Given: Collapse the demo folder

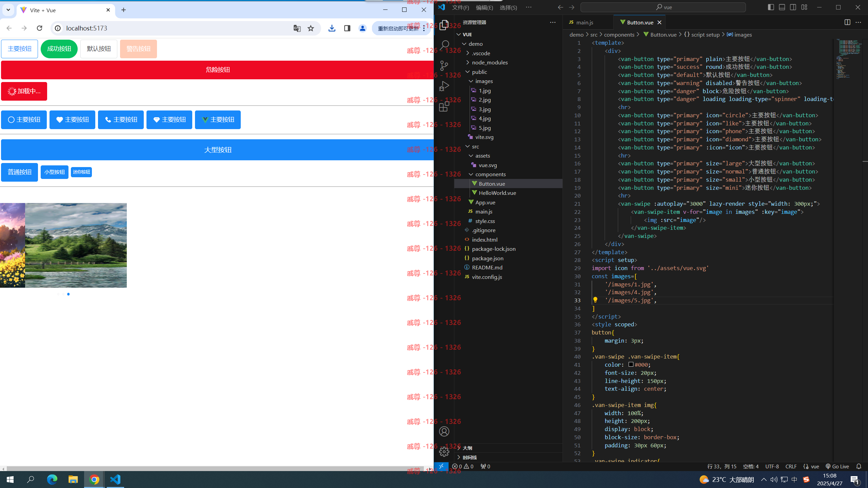Looking at the screenshot, I should click(x=464, y=44).
